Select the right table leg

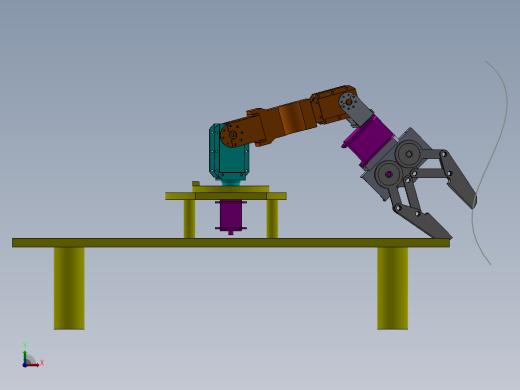[392, 288]
